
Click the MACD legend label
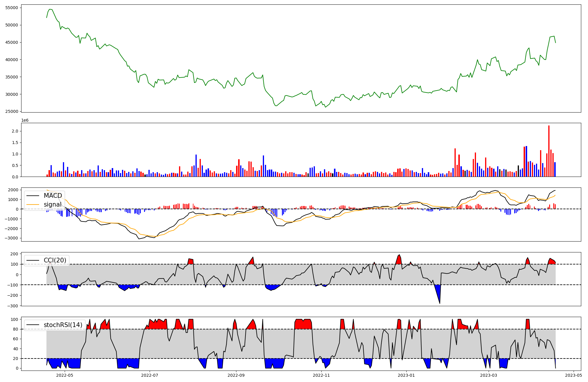[53, 196]
